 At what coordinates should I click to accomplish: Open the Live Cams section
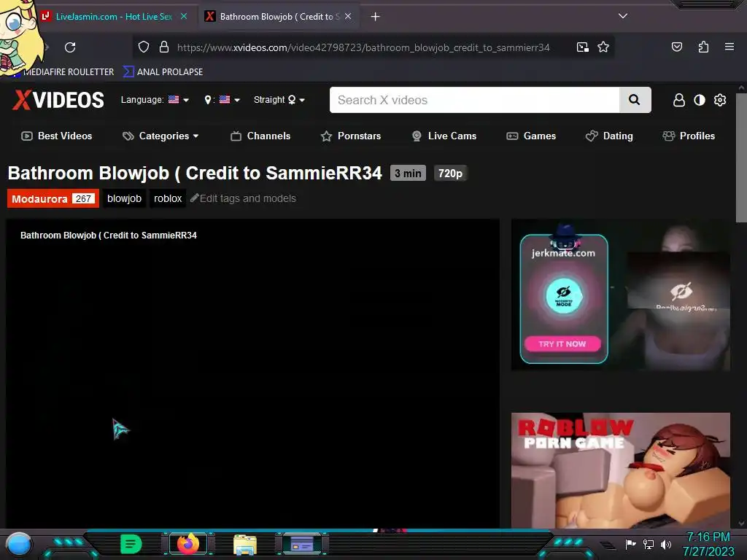[x=444, y=136]
